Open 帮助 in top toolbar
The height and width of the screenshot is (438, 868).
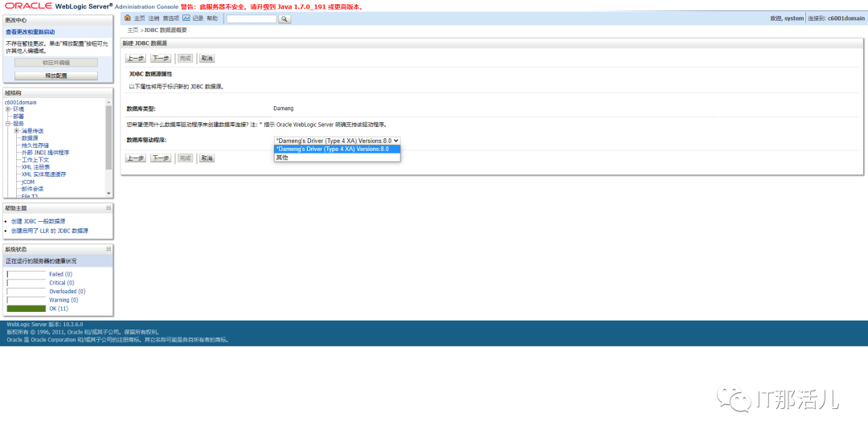pyautogui.click(x=212, y=18)
